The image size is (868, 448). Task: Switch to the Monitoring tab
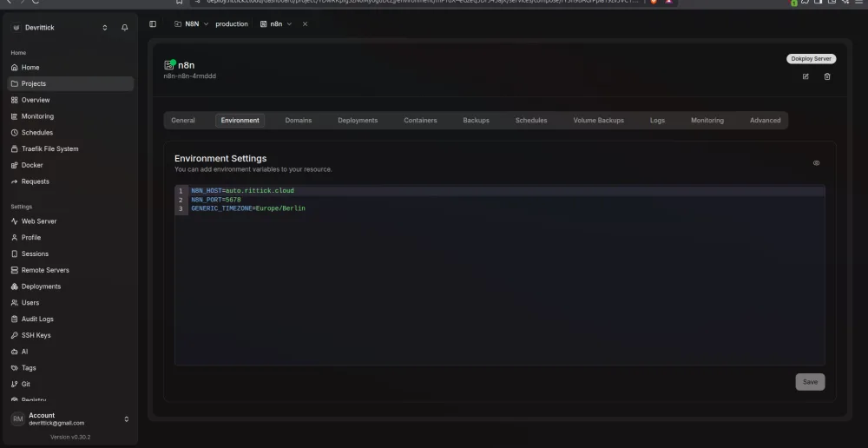(x=707, y=121)
